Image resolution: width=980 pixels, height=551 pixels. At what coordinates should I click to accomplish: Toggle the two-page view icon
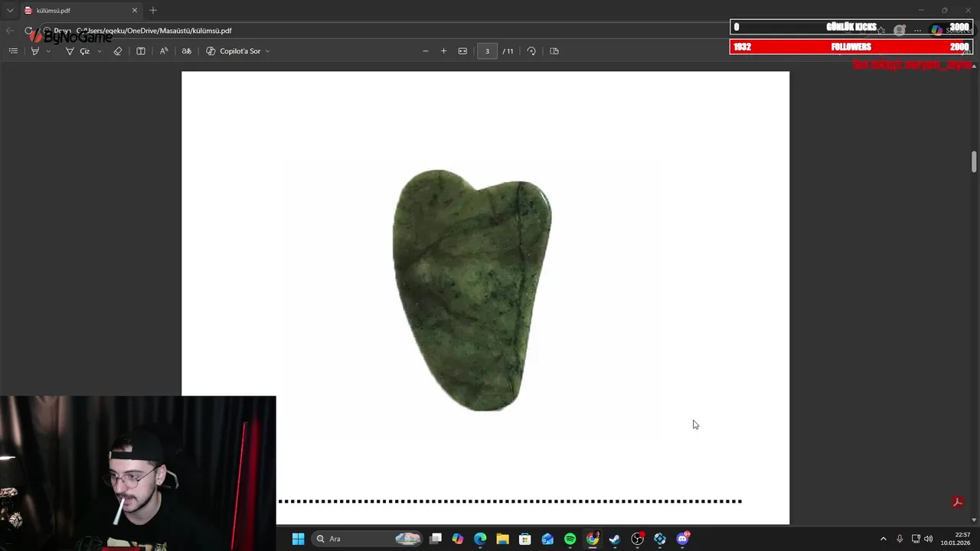click(x=554, y=51)
